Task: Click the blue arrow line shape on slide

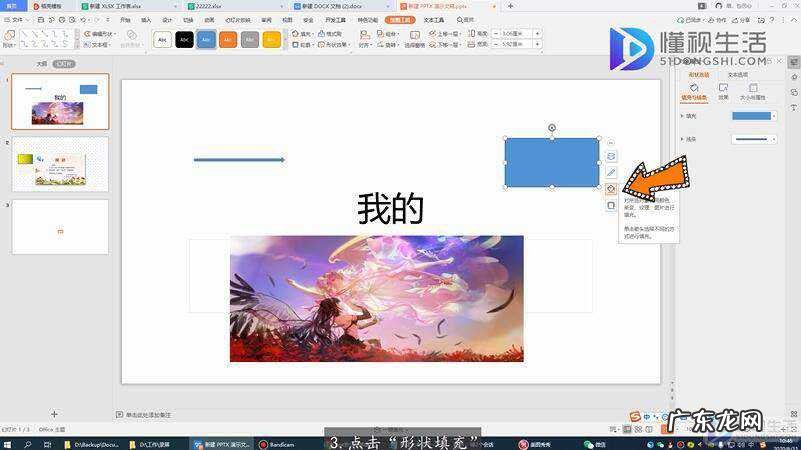Action: coord(239,160)
